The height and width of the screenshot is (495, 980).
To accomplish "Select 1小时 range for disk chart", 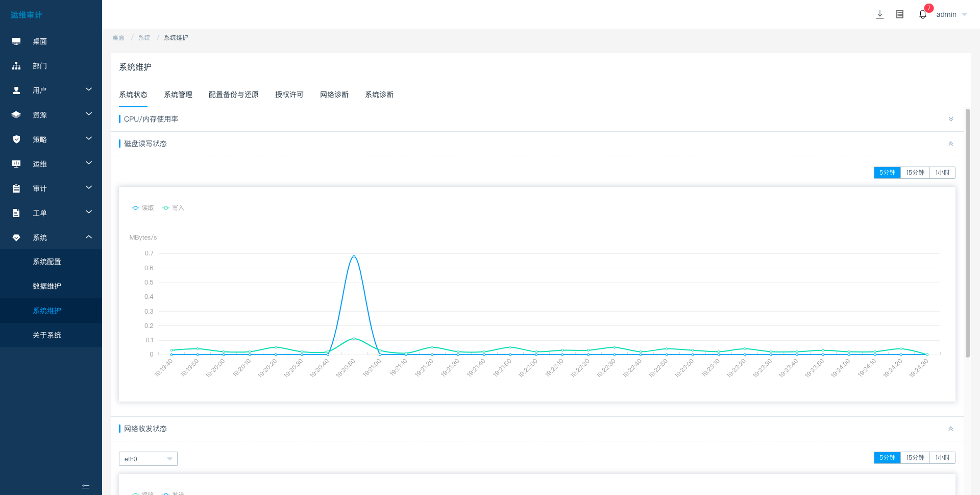I will coord(942,173).
